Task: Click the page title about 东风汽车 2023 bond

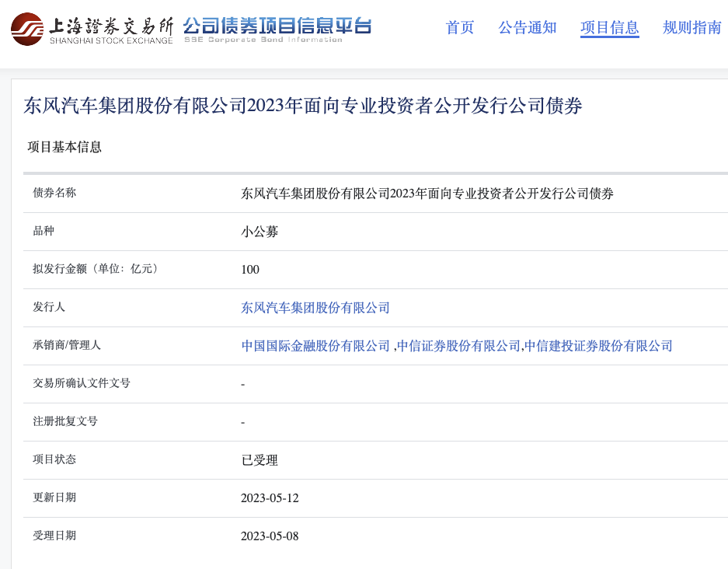Action: [303, 106]
